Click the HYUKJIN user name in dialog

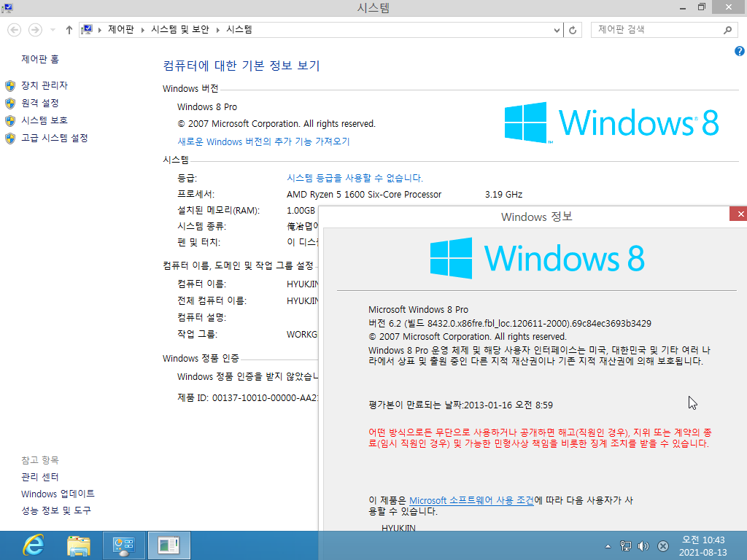399,528
